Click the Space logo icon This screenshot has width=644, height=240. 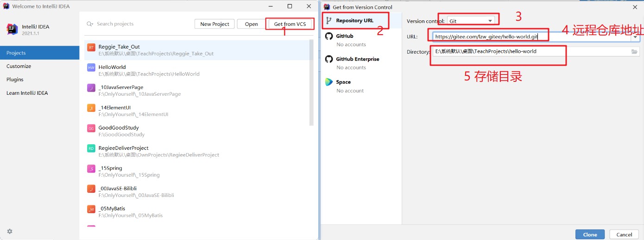click(329, 82)
